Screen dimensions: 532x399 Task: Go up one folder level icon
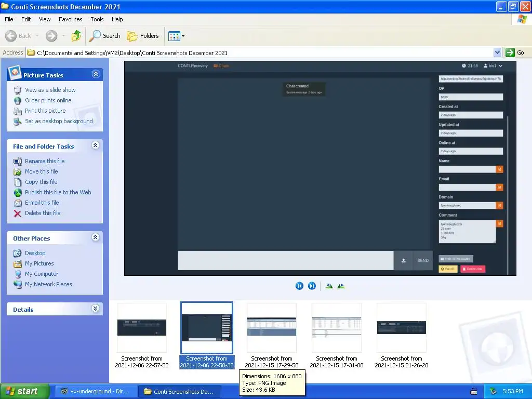pyautogui.click(x=76, y=36)
